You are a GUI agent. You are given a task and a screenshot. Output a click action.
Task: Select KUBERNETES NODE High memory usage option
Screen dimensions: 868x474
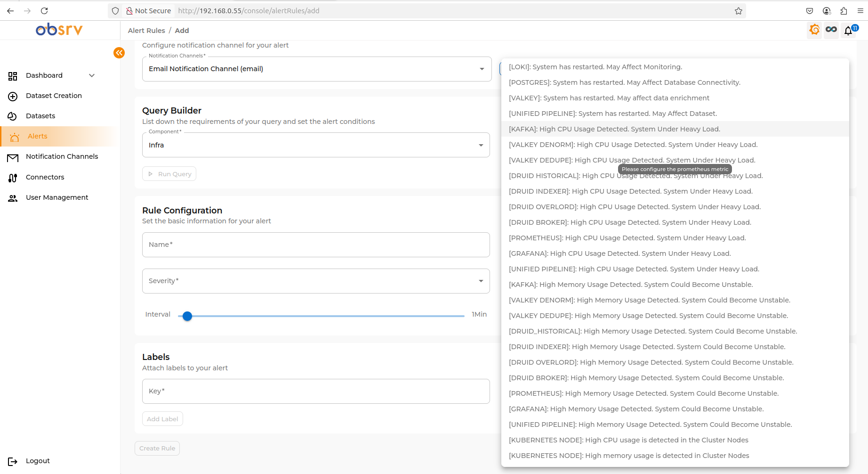click(675, 456)
